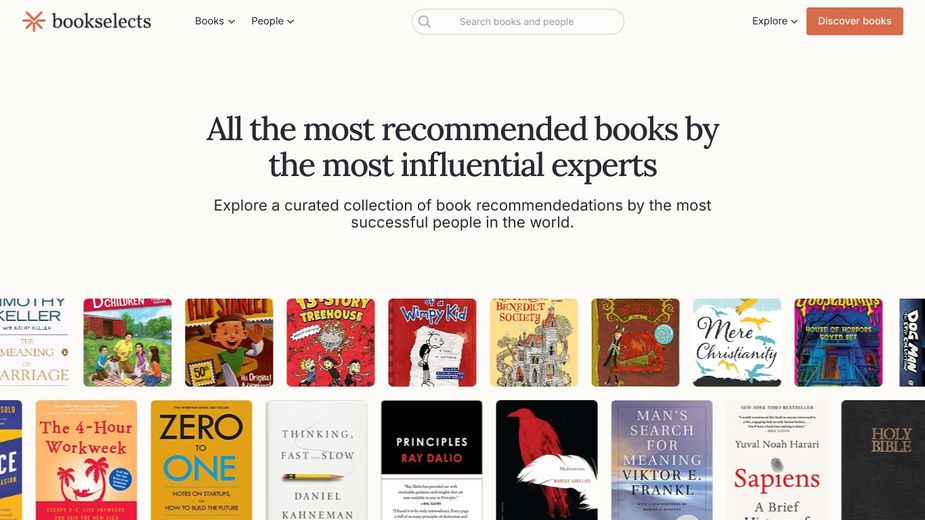Open the Meditations red raven cover

[546, 460]
